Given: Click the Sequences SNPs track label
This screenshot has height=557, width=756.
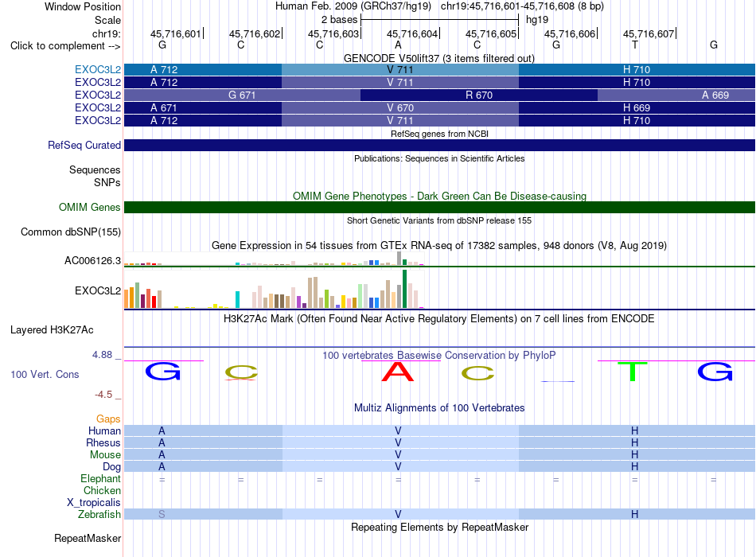Looking at the screenshot, I should coord(95,176).
